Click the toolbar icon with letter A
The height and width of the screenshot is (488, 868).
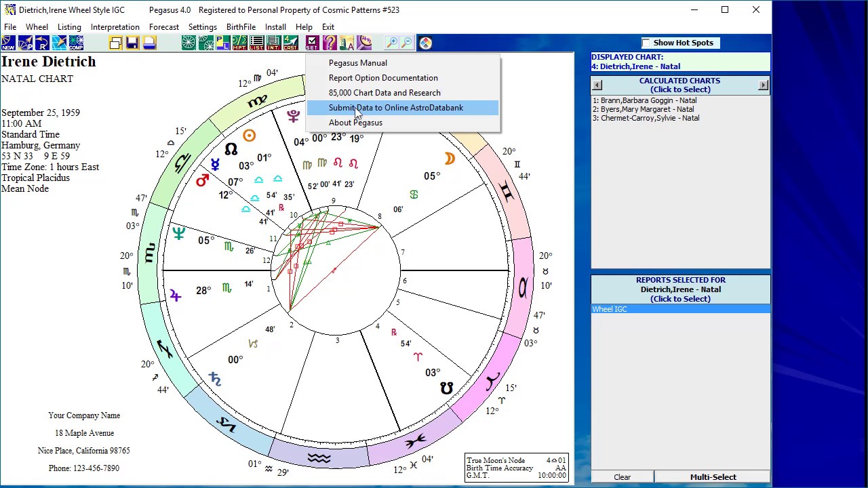tap(347, 43)
